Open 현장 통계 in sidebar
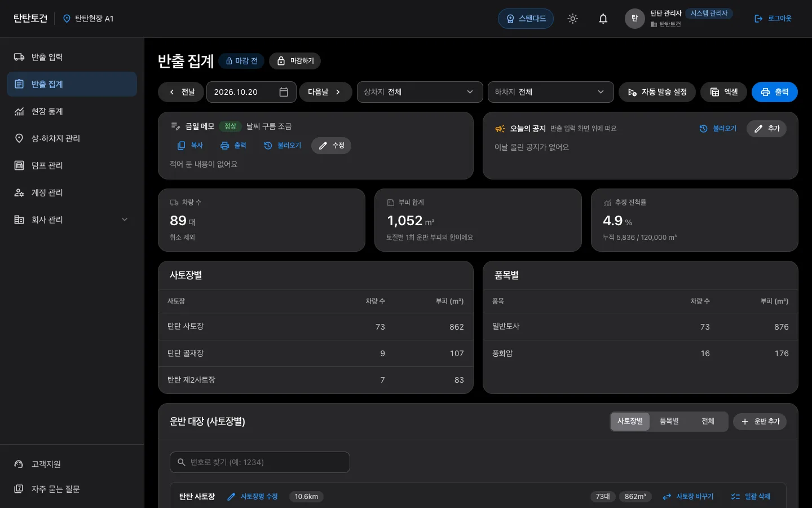 click(72, 111)
